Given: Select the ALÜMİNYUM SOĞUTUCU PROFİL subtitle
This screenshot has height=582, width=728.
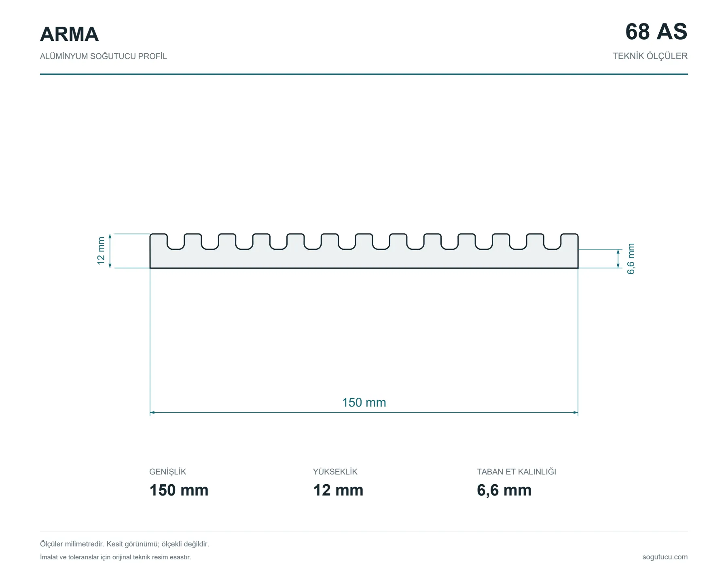Looking at the screenshot, I should [103, 56].
